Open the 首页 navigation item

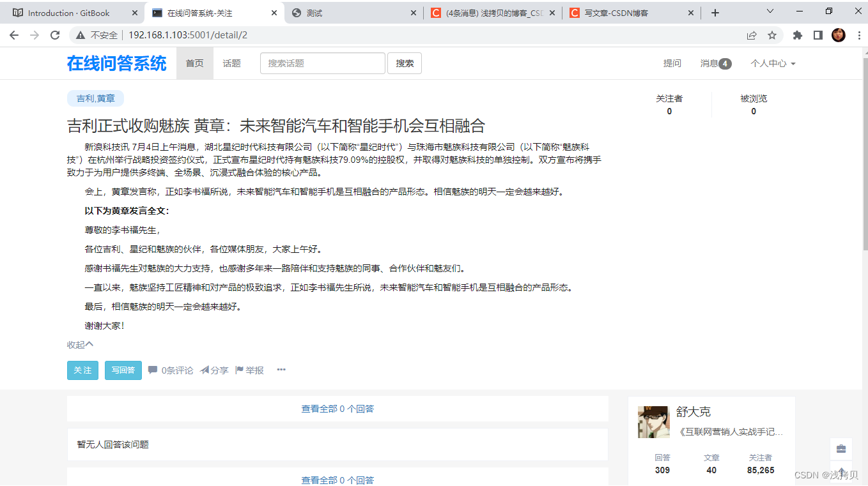pyautogui.click(x=195, y=63)
